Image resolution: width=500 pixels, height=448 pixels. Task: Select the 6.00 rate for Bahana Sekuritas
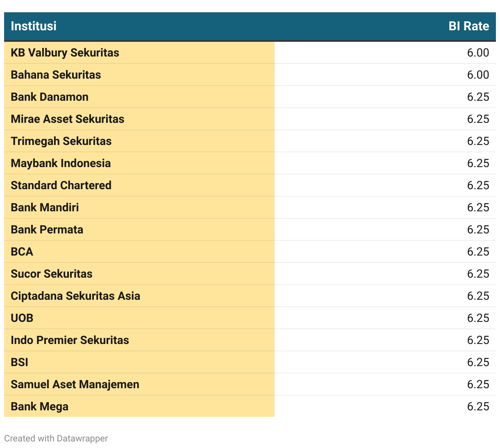coord(478,75)
